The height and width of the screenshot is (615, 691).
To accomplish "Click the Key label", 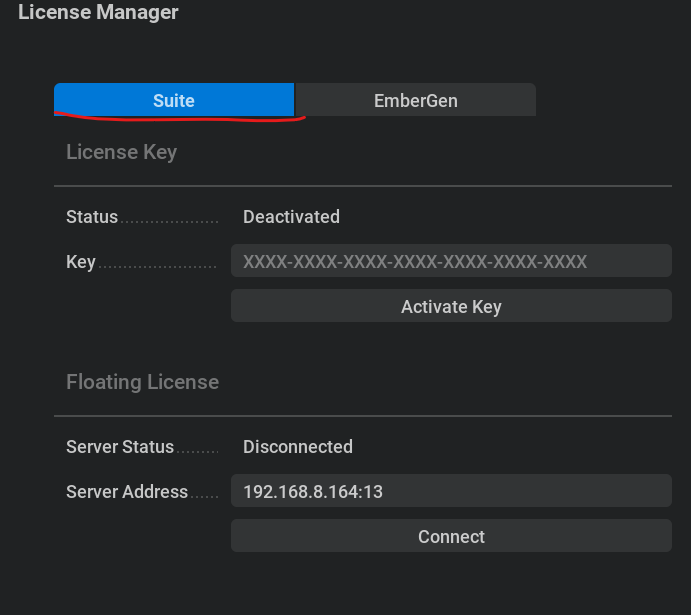I will 81,262.
